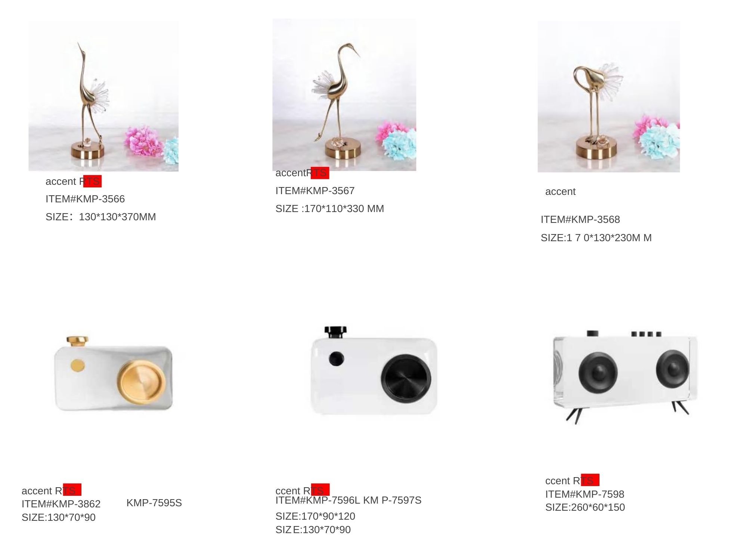Click the KMP-3566 upright crane figurine photo

tap(103, 96)
